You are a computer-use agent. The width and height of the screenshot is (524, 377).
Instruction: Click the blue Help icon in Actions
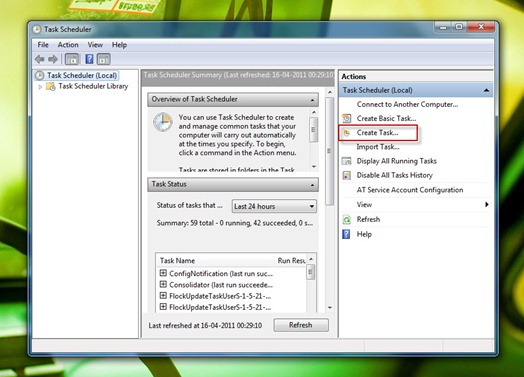(347, 234)
